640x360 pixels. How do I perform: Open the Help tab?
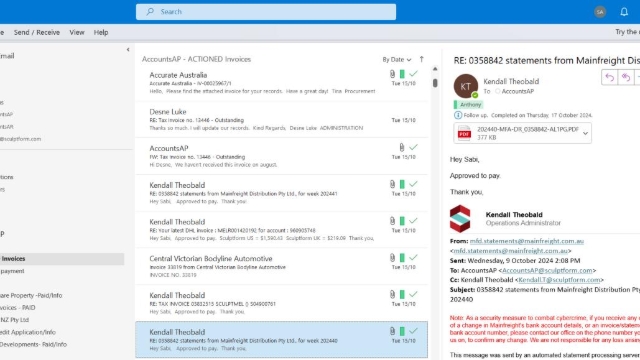[x=101, y=32]
